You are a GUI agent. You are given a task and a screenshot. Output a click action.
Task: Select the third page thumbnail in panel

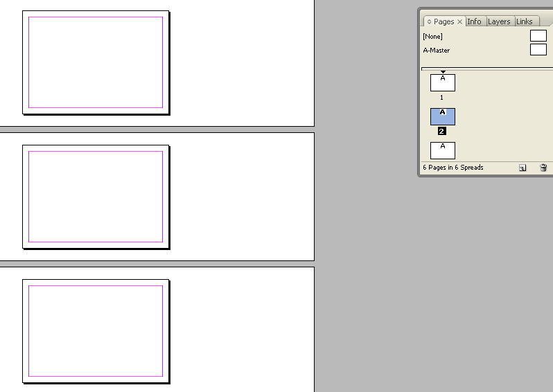point(443,150)
